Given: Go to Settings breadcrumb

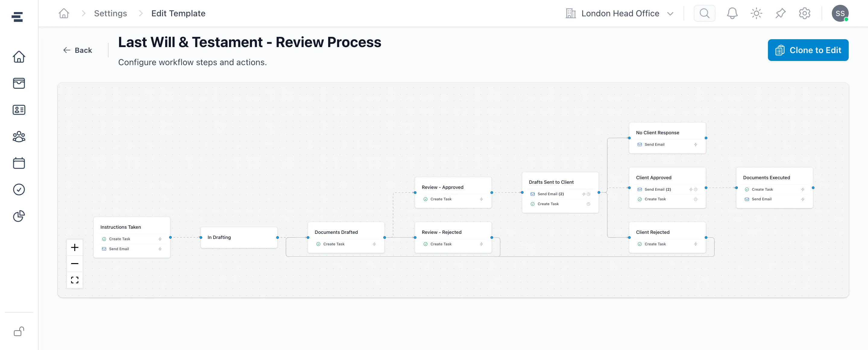Looking at the screenshot, I should point(111,14).
